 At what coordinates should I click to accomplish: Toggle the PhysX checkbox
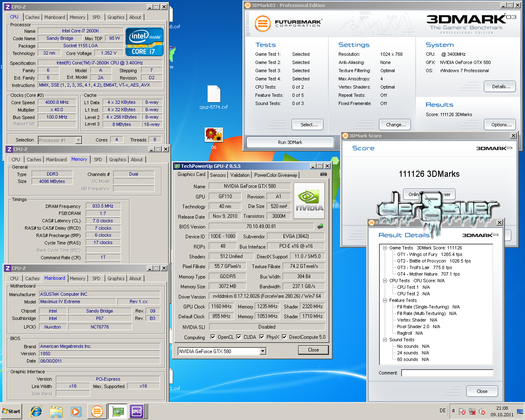(x=262, y=337)
